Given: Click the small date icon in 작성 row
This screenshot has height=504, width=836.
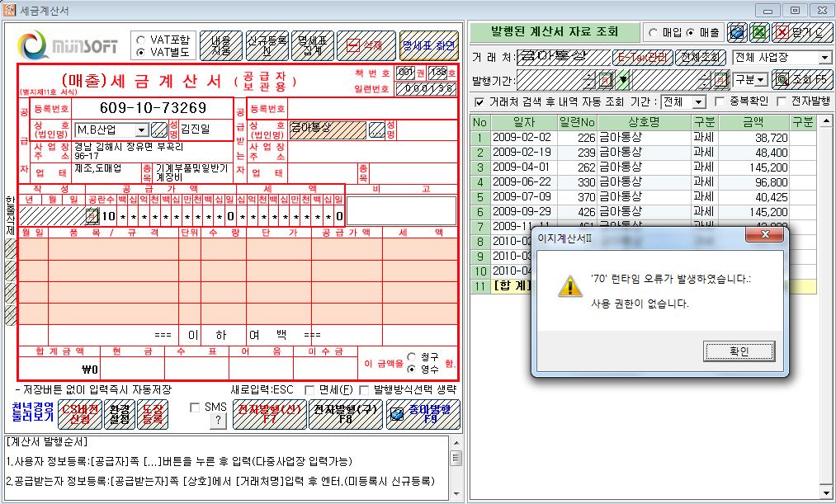Looking at the screenshot, I should [92, 216].
